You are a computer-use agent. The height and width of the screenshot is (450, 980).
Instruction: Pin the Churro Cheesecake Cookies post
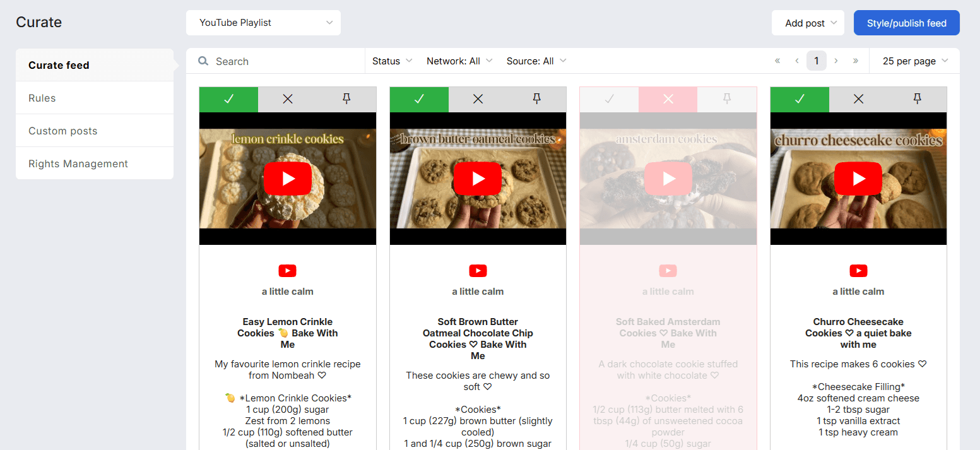[x=917, y=99]
